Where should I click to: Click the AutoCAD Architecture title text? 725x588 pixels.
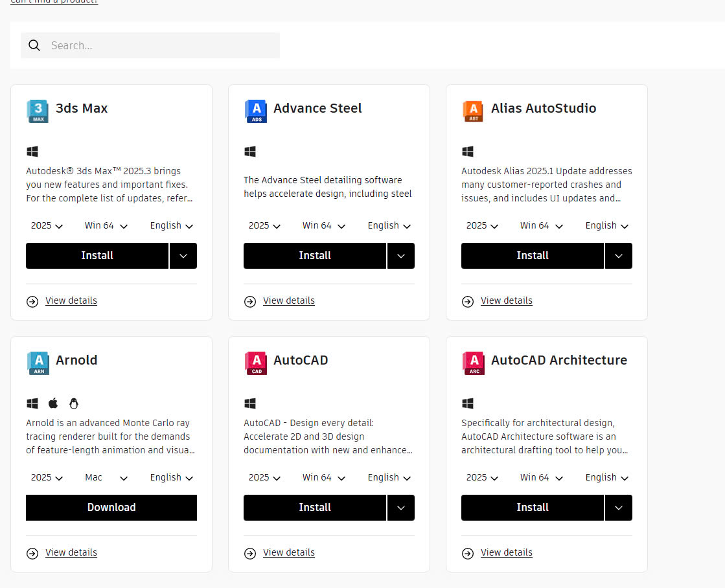tap(559, 360)
